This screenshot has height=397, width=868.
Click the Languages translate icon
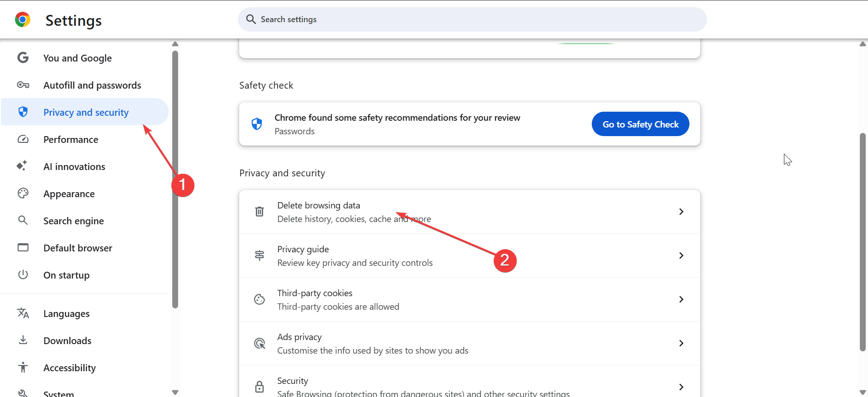(x=23, y=313)
